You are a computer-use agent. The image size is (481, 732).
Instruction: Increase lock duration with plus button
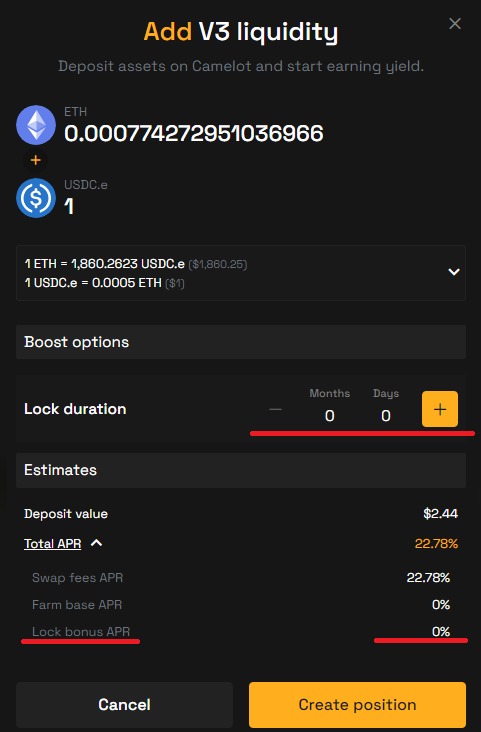[440, 409]
